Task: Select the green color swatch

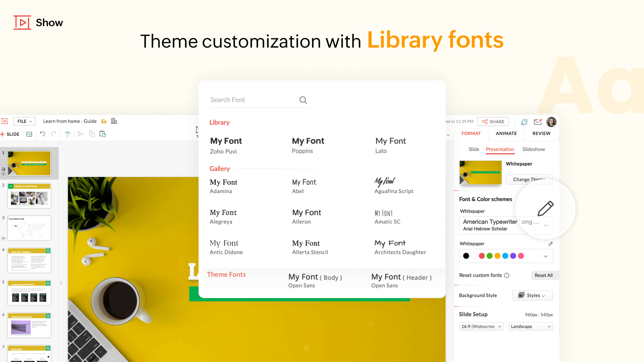Action: pos(489,256)
